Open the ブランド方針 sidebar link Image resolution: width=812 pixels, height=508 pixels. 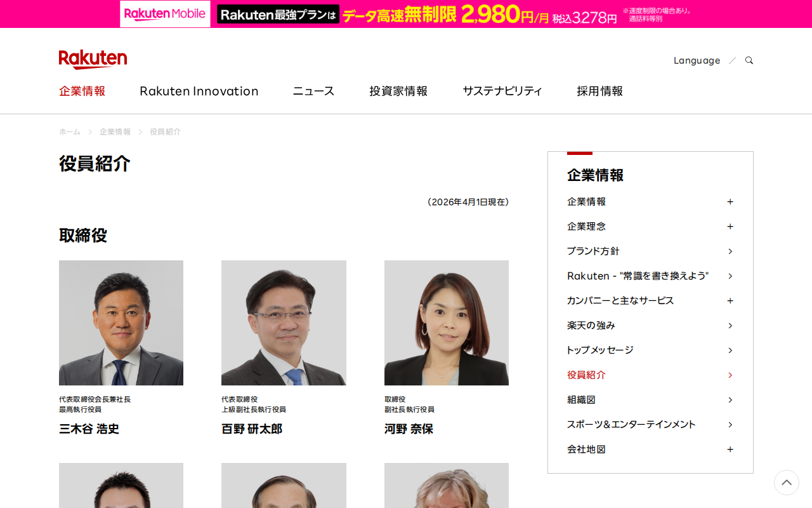[593, 251]
